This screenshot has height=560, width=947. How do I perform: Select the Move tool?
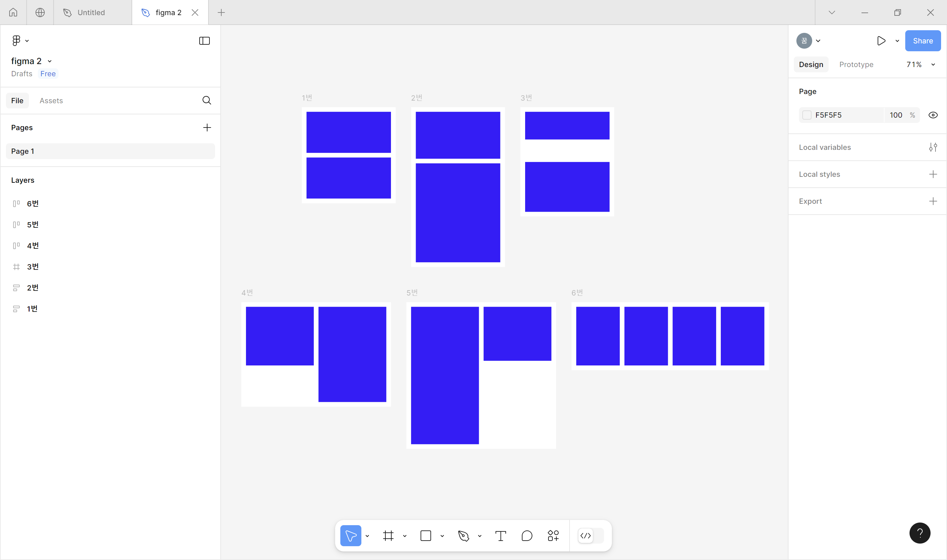[x=351, y=535]
